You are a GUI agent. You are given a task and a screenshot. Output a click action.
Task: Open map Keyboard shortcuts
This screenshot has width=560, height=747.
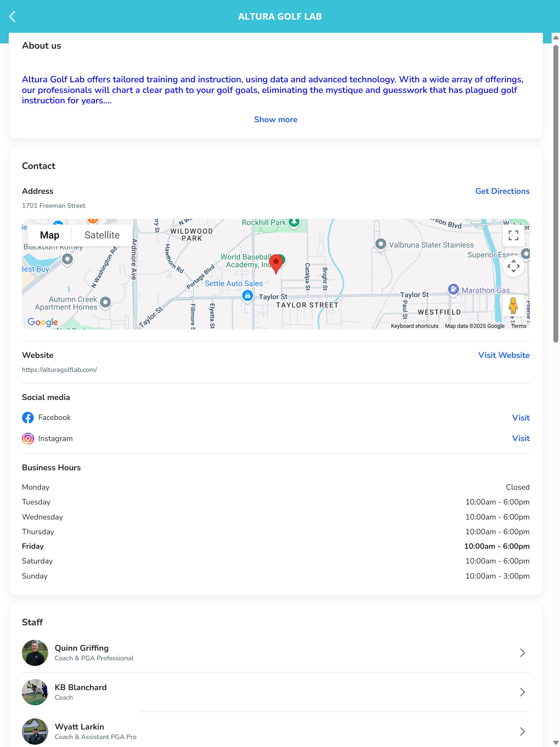pyautogui.click(x=415, y=326)
